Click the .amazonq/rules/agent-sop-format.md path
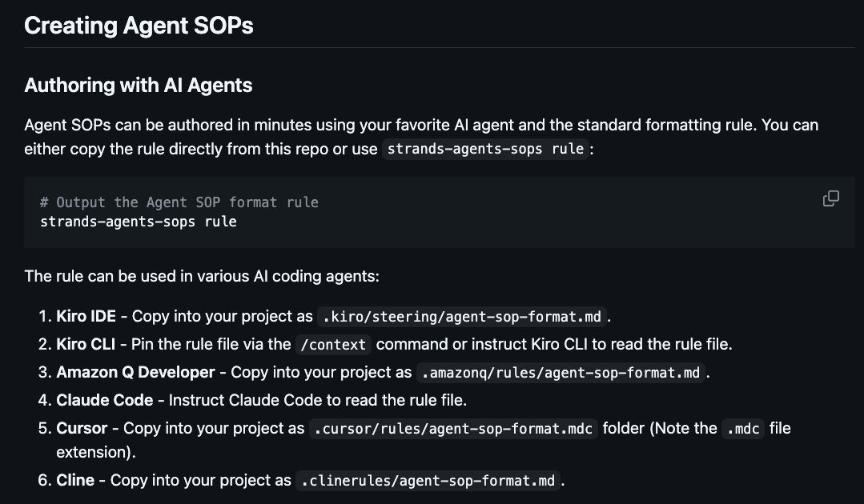This screenshot has width=864, height=504. click(x=561, y=373)
